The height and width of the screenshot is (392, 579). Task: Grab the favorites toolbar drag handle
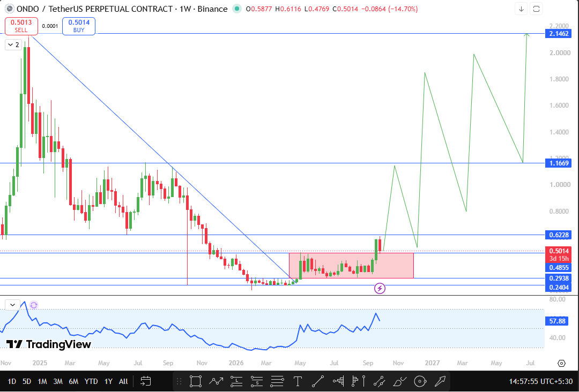click(180, 381)
